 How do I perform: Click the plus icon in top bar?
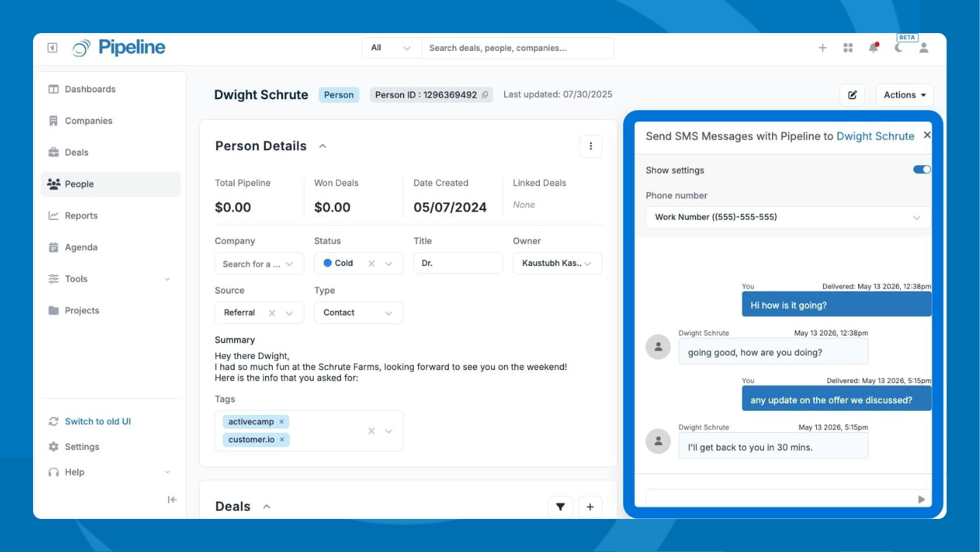[x=822, y=48]
